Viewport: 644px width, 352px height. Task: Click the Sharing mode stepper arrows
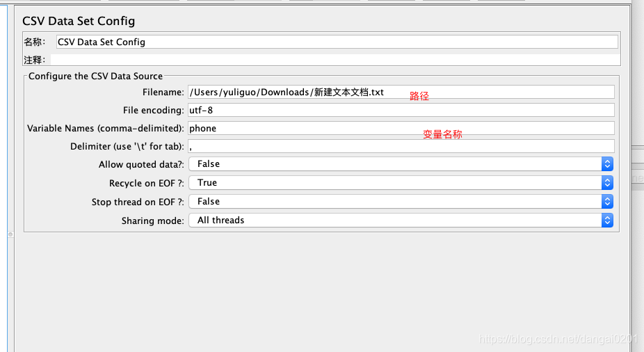click(x=607, y=221)
